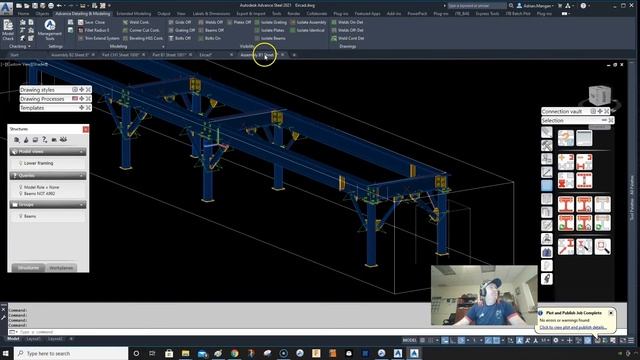Close the Plot and Publish notification
This screenshot has height=360, width=640.
pyautogui.click(x=611, y=313)
